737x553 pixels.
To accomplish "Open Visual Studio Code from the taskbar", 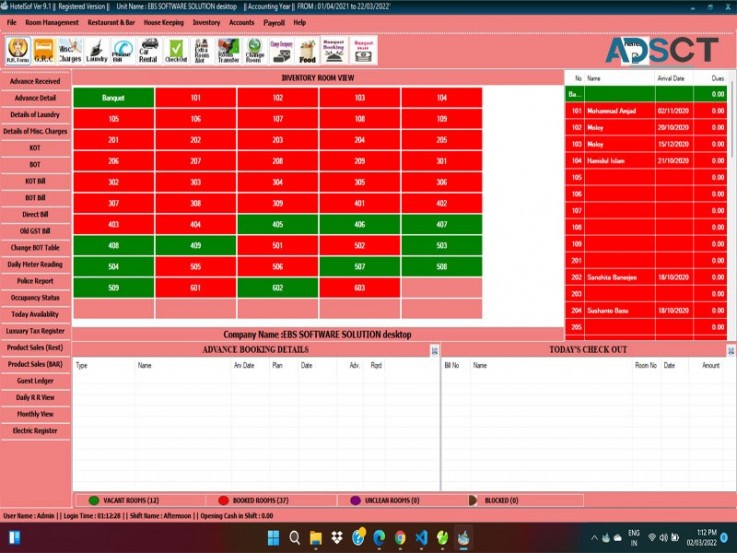I will [422, 537].
